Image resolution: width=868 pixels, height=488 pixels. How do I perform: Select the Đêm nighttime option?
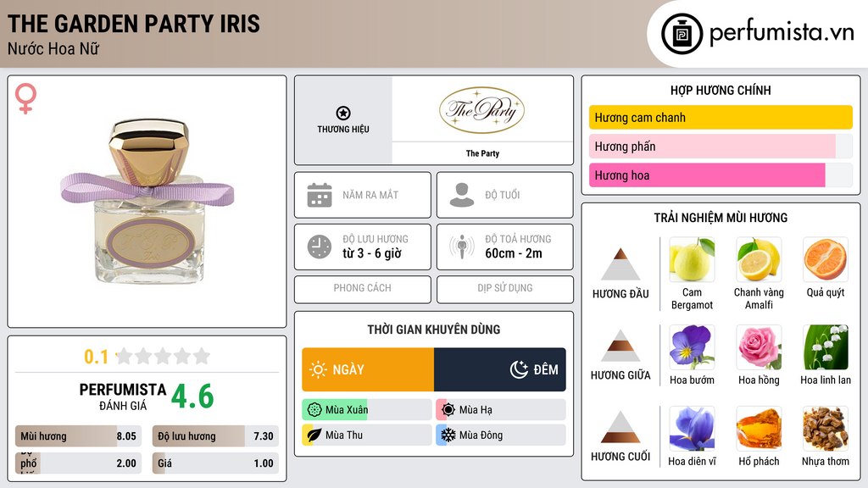point(500,369)
